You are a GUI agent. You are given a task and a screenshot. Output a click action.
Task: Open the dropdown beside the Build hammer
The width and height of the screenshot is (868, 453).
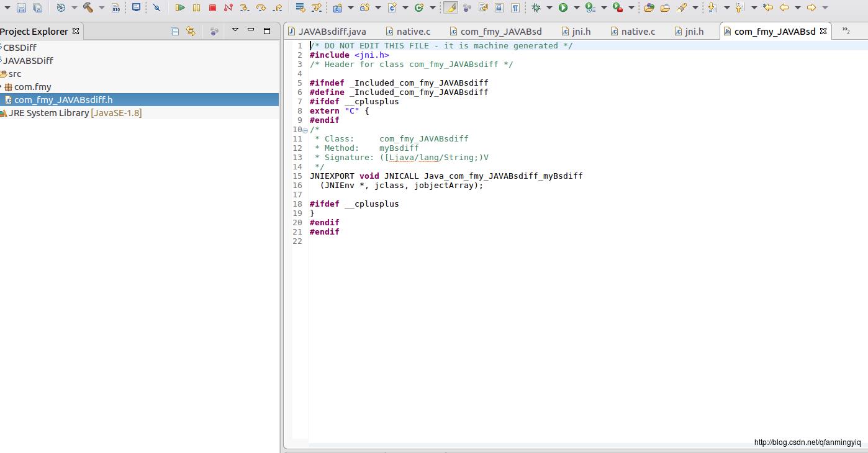point(102,7)
